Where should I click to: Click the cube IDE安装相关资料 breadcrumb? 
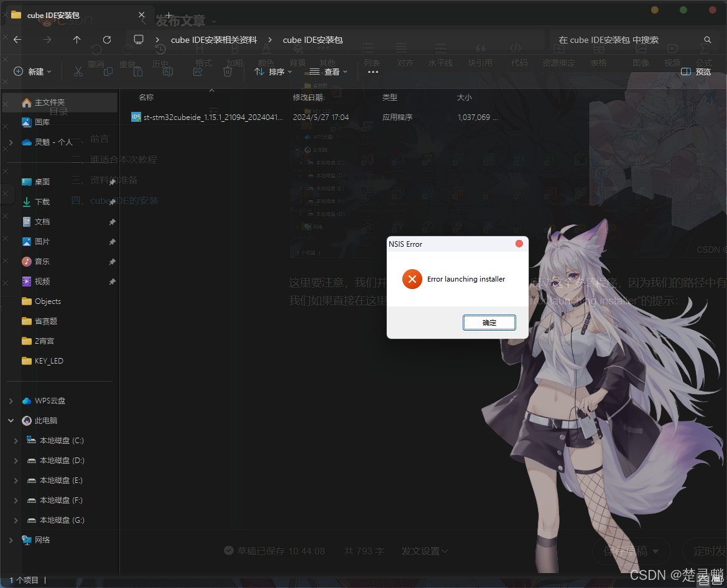(x=214, y=40)
